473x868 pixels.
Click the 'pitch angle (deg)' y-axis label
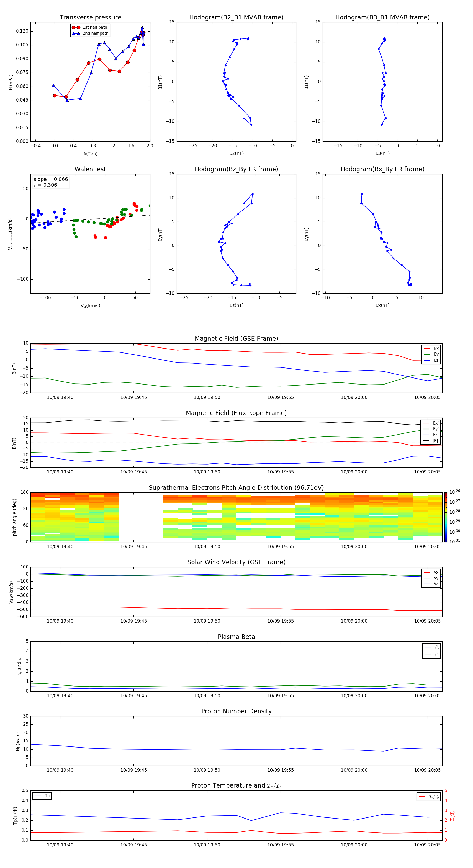point(14,517)
